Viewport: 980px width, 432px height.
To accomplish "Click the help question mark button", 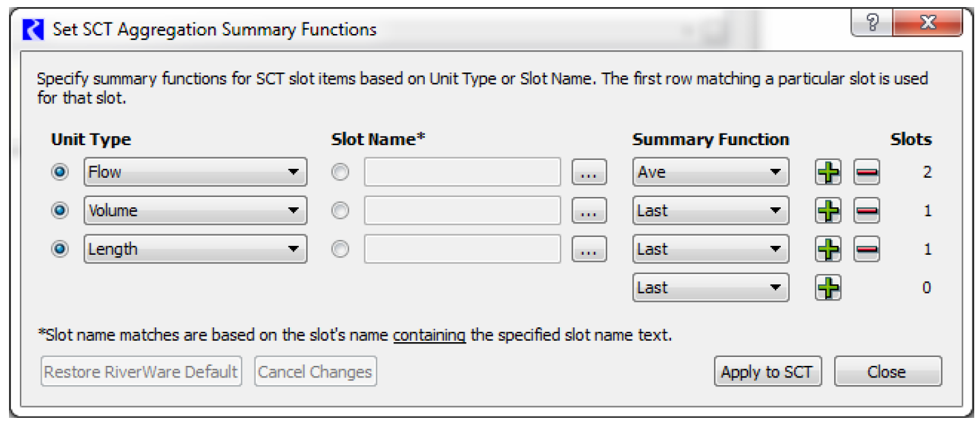I will click(x=872, y=24).
